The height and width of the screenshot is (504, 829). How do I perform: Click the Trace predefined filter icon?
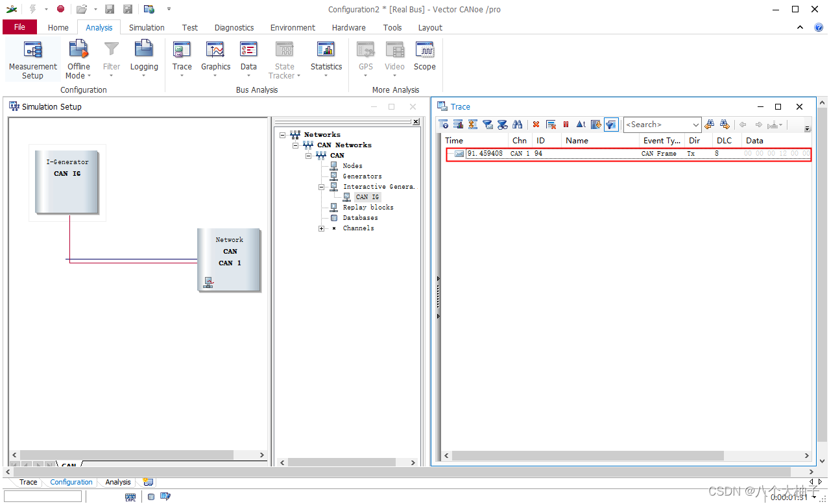(x=488, y=125)
